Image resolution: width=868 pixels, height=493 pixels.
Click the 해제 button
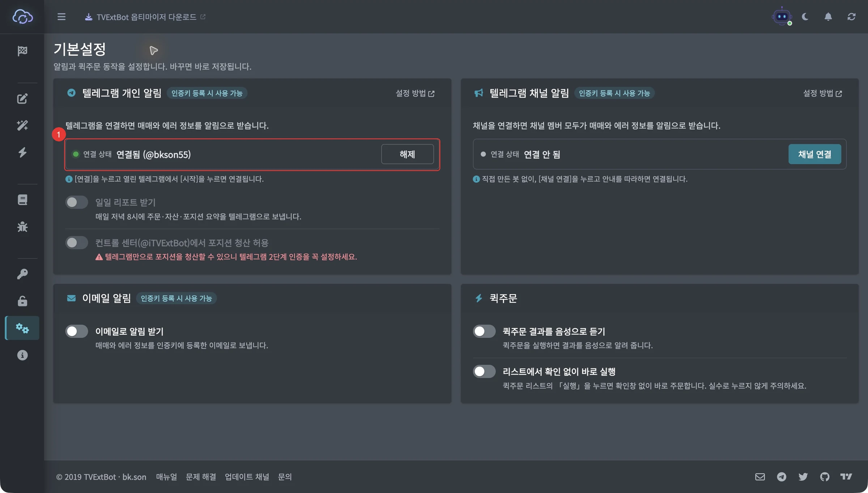point(407,154)
